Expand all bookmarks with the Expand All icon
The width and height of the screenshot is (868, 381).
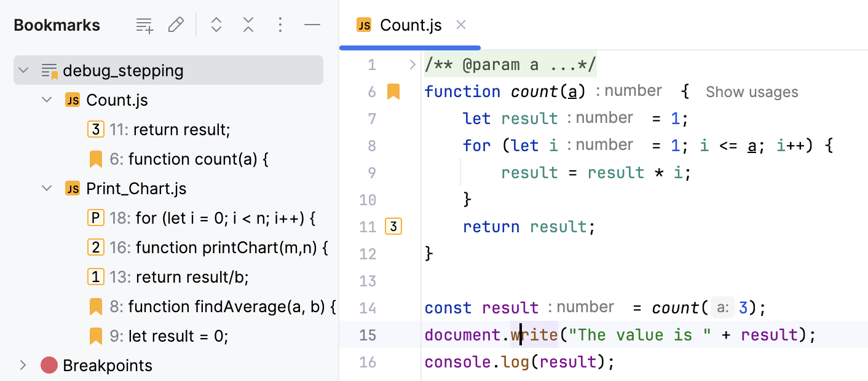[x=216, y=25]
